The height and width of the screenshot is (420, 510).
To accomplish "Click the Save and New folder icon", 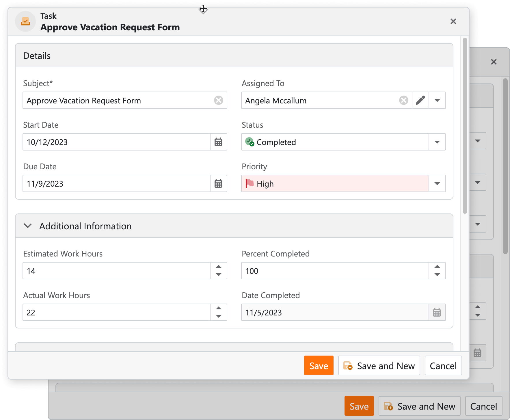I will pos(348,365).
